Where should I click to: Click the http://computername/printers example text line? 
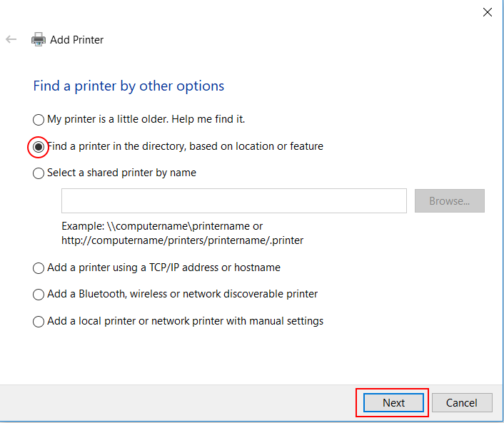pyautogui.click(x=182, y=240)
